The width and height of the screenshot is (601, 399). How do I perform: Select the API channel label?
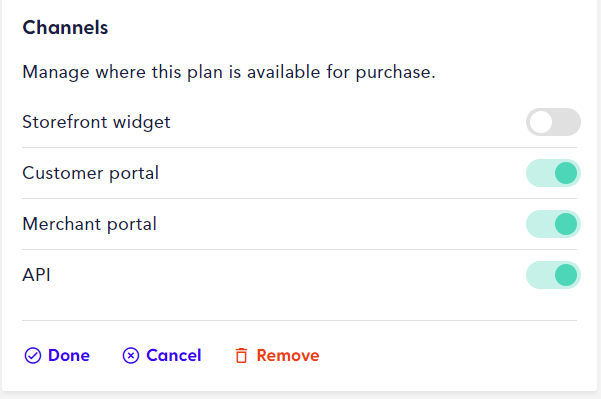click(36, 275)
